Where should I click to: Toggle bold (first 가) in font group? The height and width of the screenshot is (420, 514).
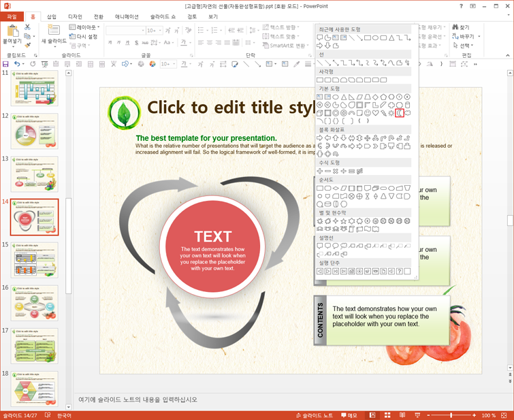click(x=110, y=43)
